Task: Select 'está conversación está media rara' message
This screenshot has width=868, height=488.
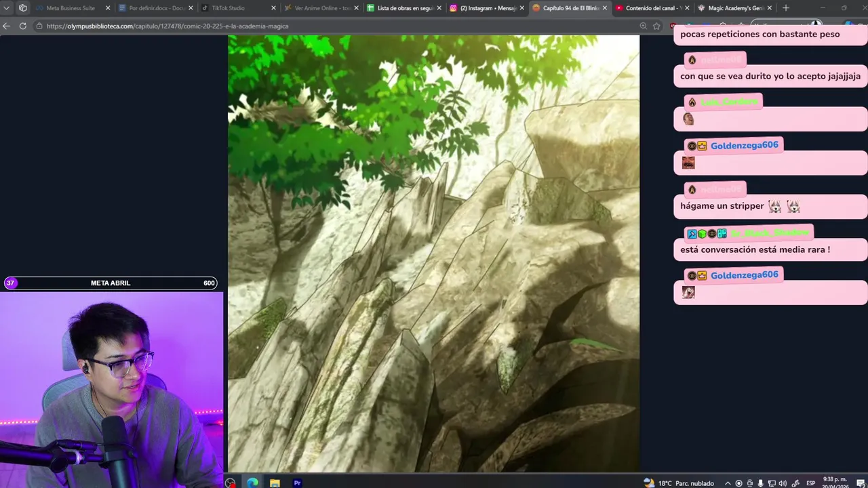Action: point(770,249)
